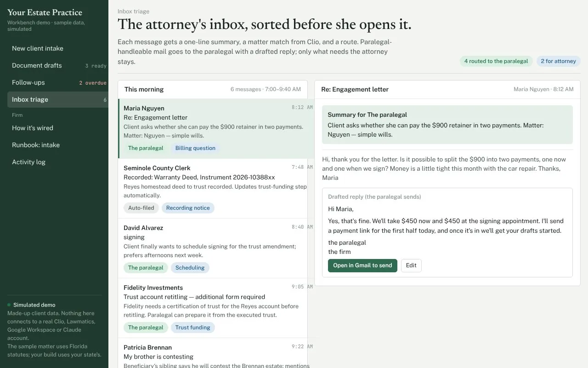Click the Re: Engagement letter detail header
Screen dimensions: 588x368
coord(355,89)
